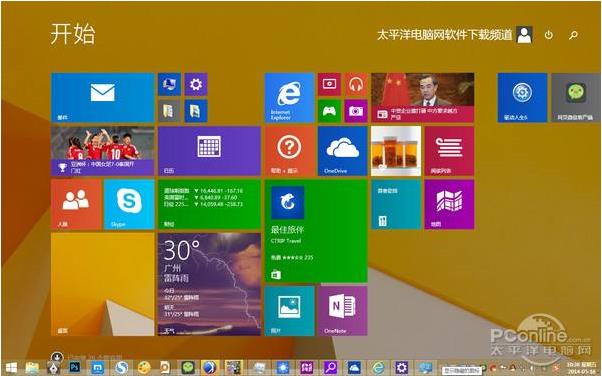Open the People tile
The width and height of the screenshot is (602, 376).
tap(76, 204)
